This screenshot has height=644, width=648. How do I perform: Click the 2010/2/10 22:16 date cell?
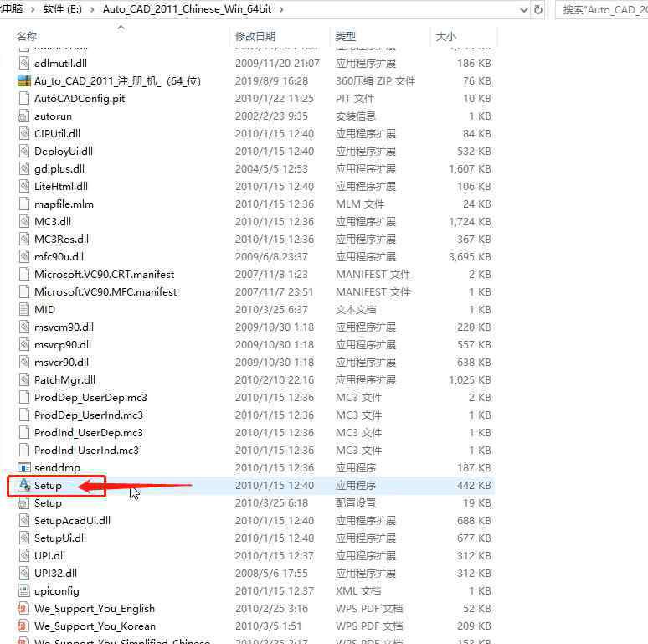[x=275, y=380]
